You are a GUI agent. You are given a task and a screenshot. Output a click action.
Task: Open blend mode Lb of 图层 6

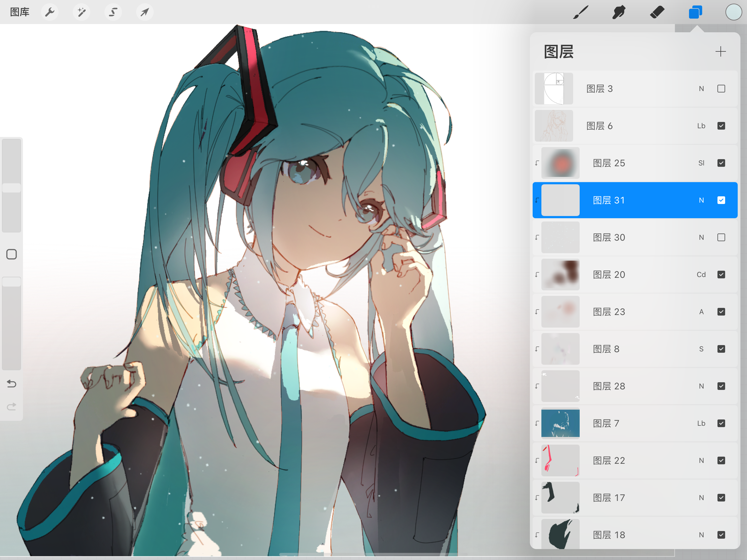tap(701, 126)
